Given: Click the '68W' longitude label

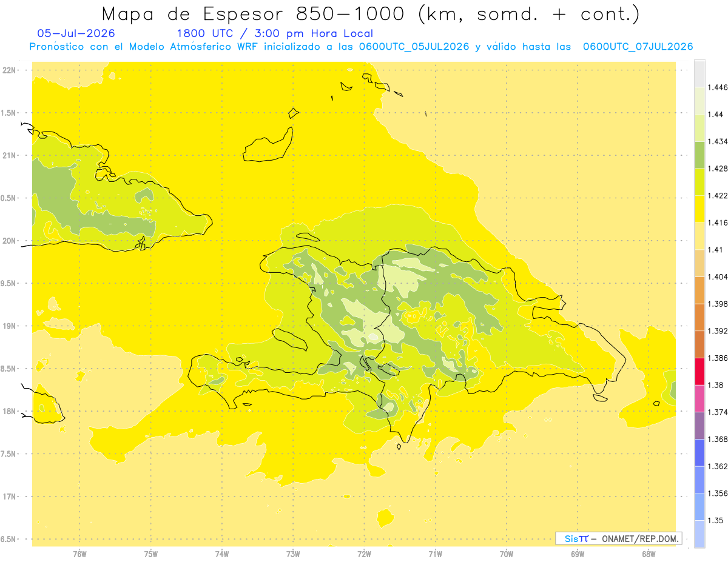Looking at the screenshot, I should click(648, 554).
